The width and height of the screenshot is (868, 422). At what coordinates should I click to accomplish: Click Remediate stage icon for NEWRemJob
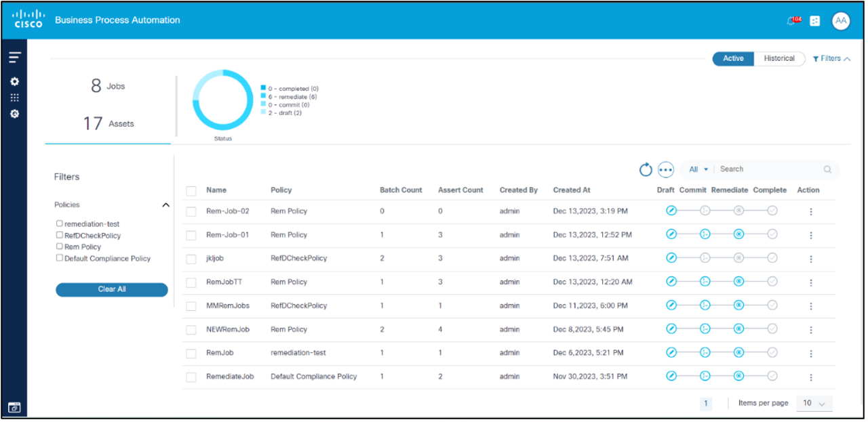(738, 329)
